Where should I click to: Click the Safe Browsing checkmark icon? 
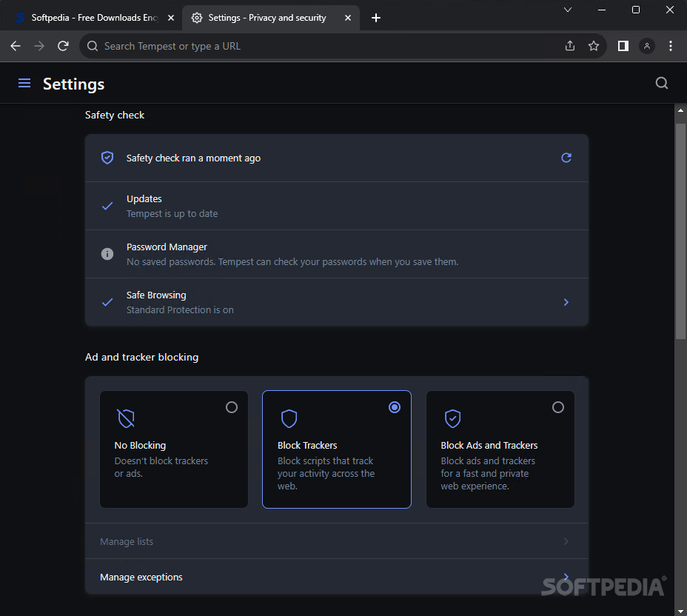[x=107, y=302]
